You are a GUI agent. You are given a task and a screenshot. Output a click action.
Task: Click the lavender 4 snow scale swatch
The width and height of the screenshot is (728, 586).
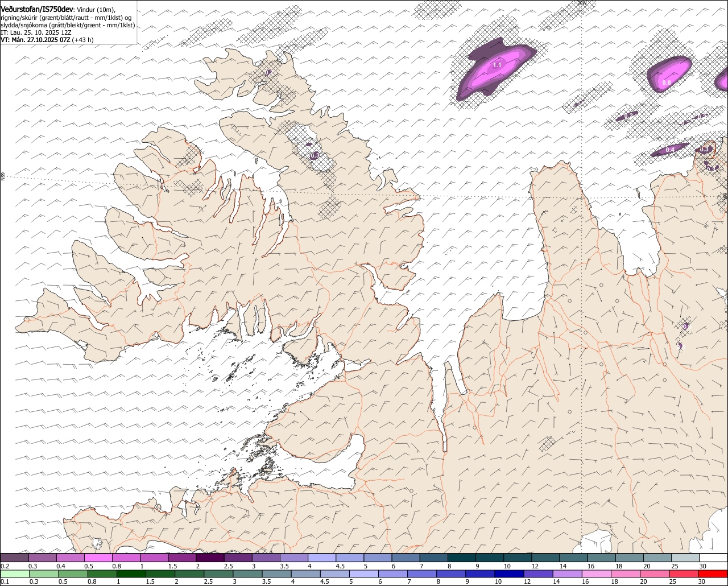tap(322, 558)
